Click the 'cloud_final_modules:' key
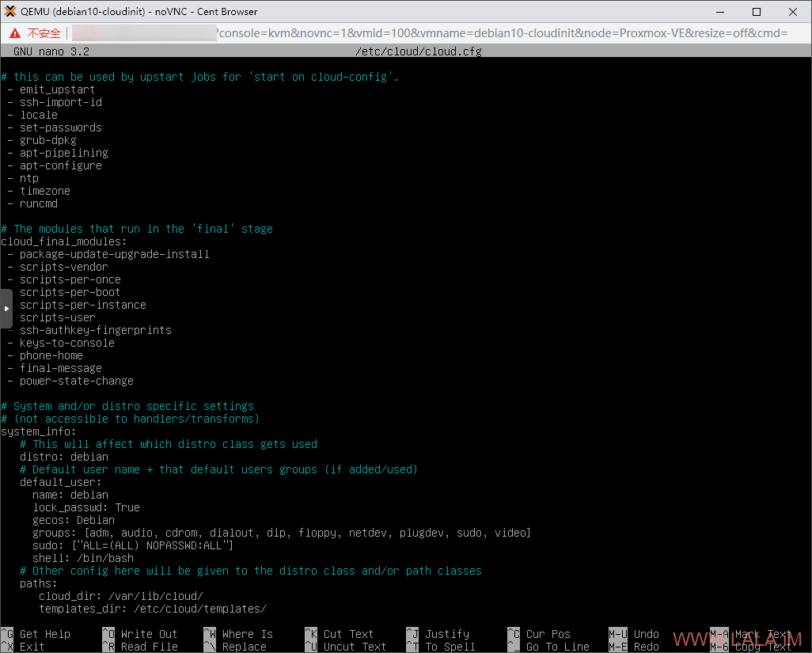This screenshot has width=812, height=653. tap(63, 242)
